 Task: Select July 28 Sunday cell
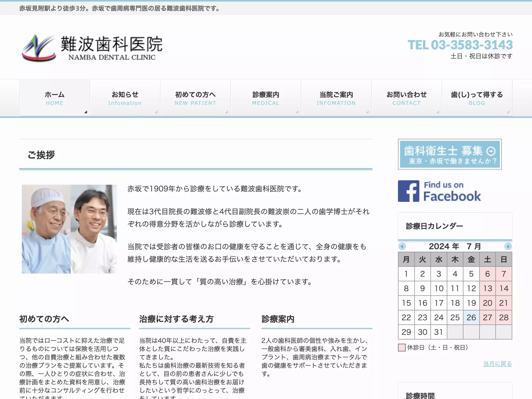pos(504,317)
